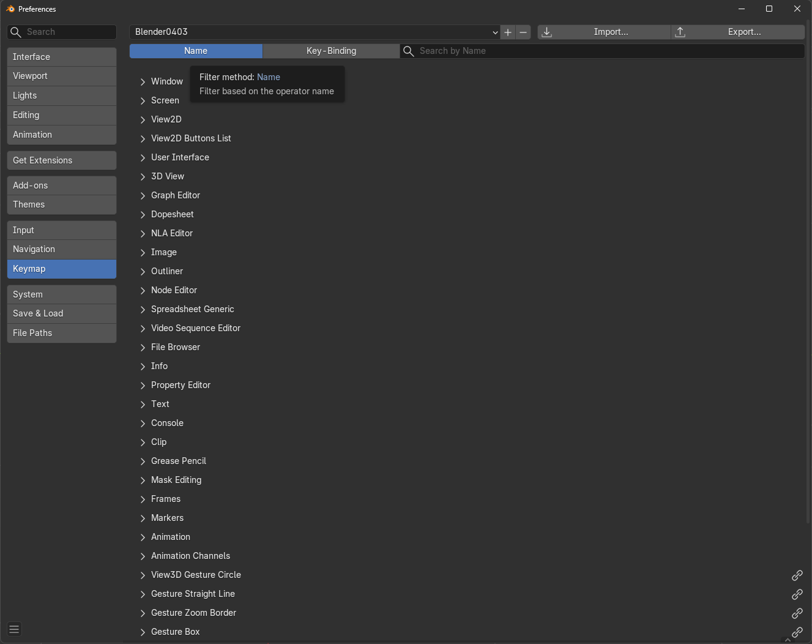The image size is (812, 644).
Task: Open the Input preferences tab
Action: coord(62,230)
